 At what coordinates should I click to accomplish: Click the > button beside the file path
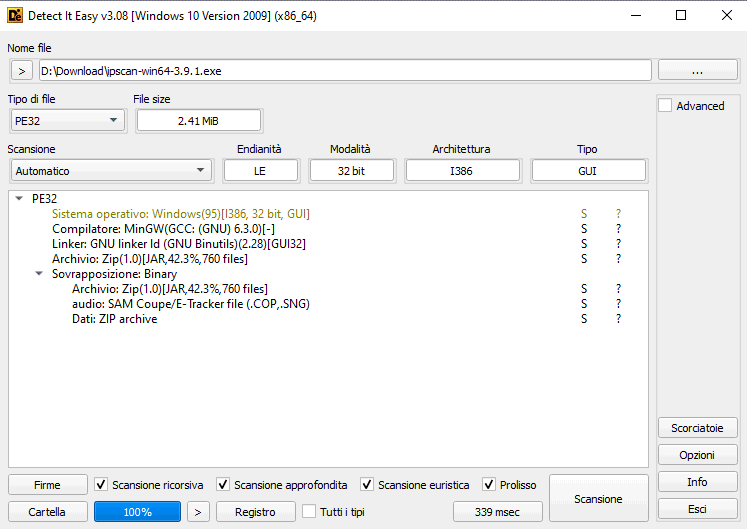pyautogui.click(x=21, y=71)
